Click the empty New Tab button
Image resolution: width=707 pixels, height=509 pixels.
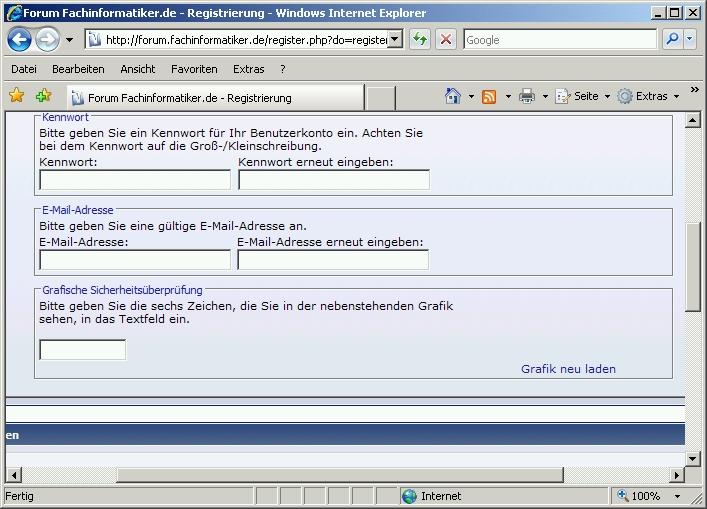[380, 98]
